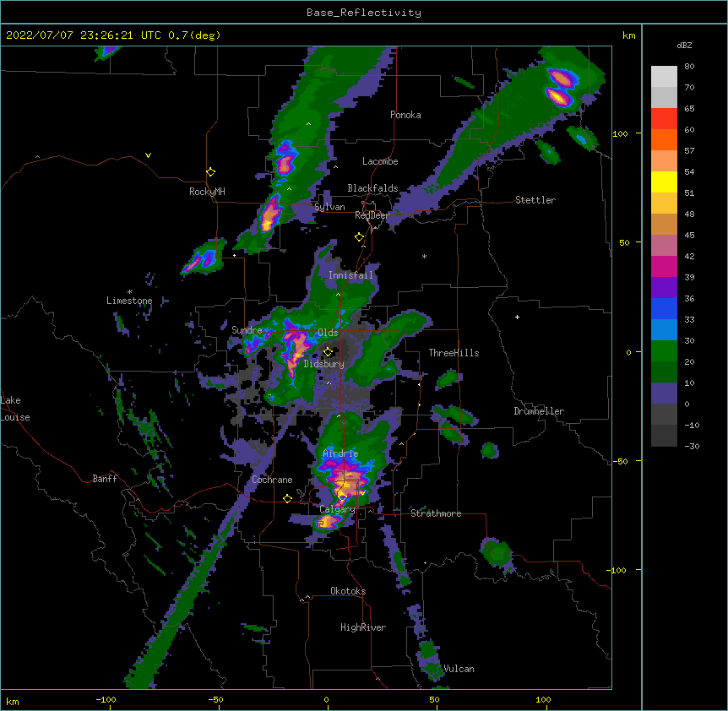
Task: Click the 45 value on dBZ legend
Action: coord(689,236)
